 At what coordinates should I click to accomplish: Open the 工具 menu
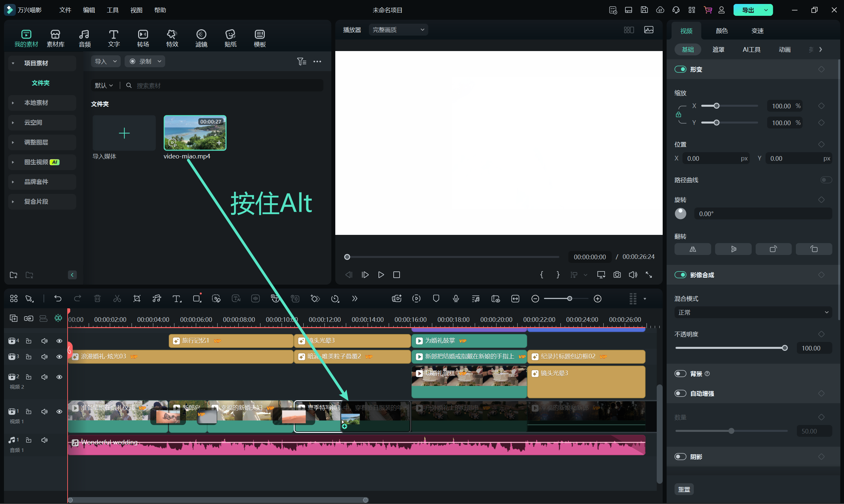(x=112, y=10)
